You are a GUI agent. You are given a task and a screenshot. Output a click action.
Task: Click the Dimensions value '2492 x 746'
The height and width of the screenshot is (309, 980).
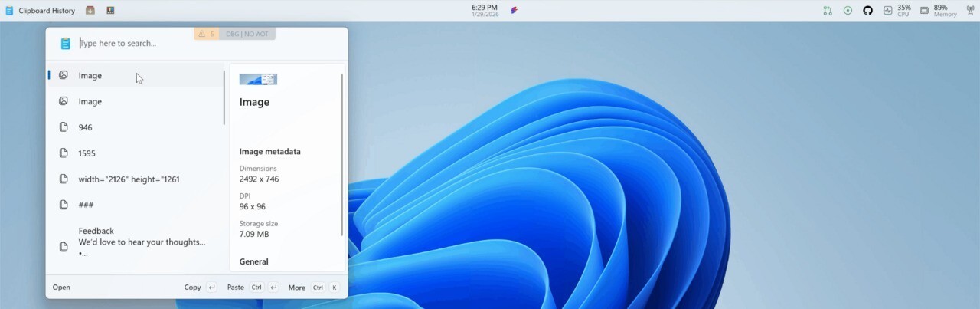[x=259, y=179]
